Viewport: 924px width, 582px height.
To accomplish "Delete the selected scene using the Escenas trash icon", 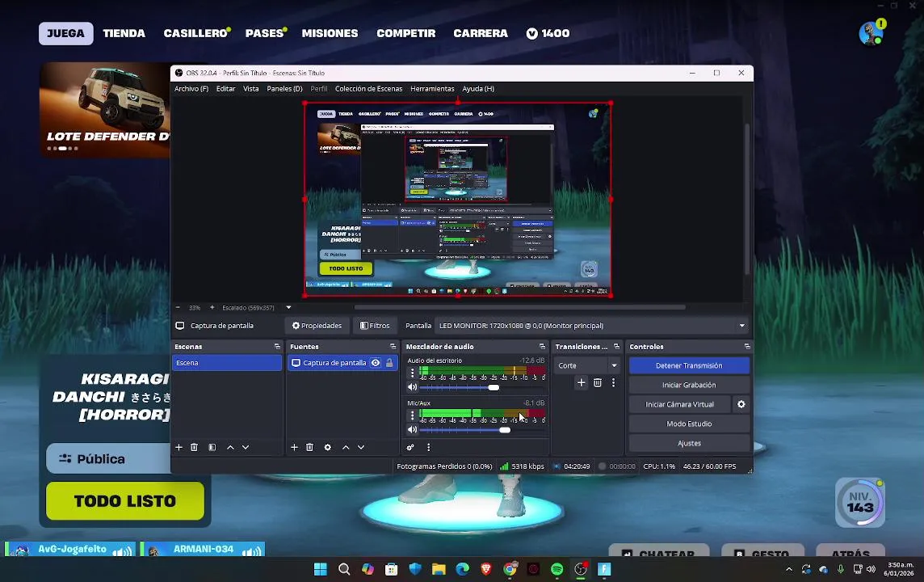I will [194, 448].
